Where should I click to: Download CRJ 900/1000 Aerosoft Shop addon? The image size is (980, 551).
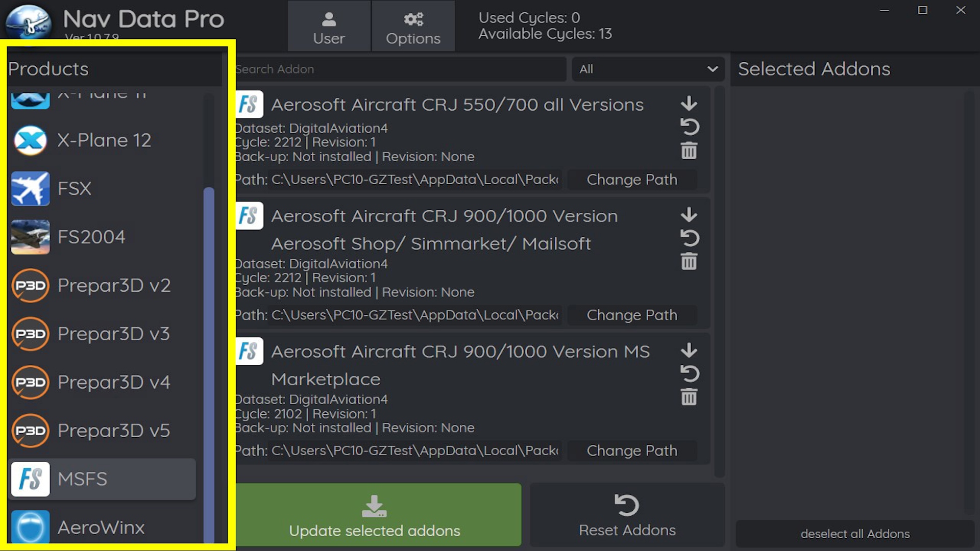[x=689, y=215]
